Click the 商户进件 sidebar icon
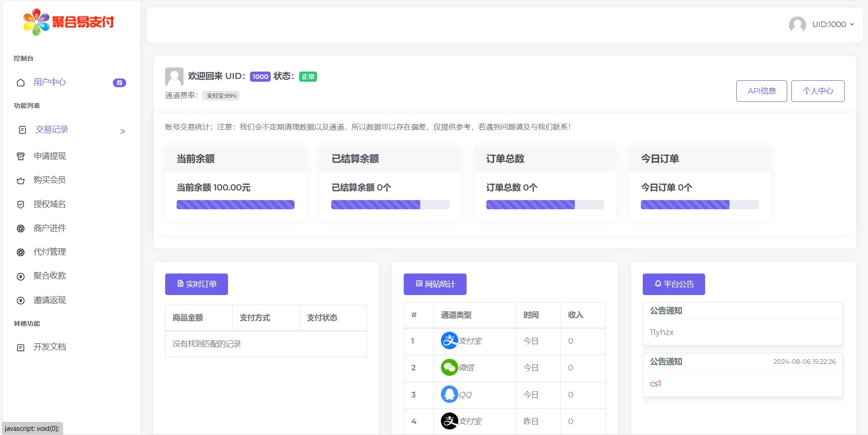The image size is (868, 435). click(x=20, y=228)
